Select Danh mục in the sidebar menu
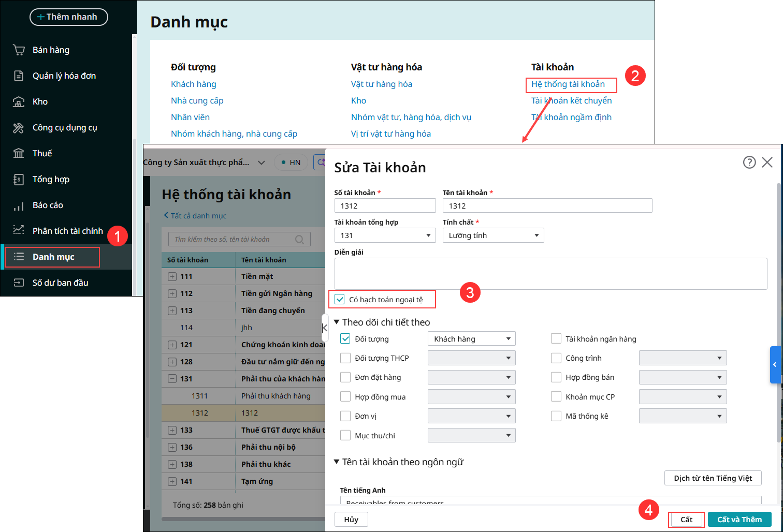 [53, 257]
